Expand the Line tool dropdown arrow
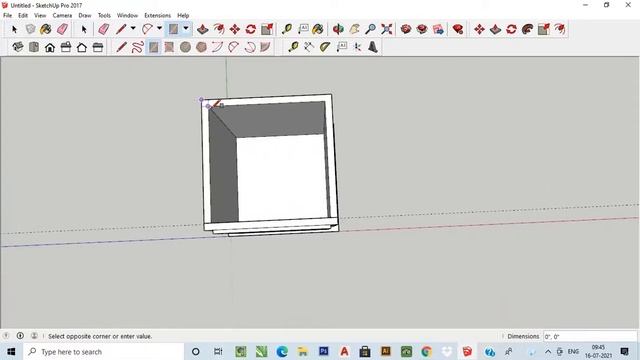 point(133,29)
